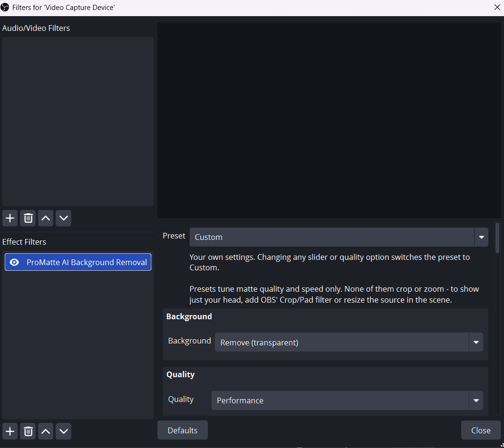504x448 pixels.
Task: Add a new Effect filter with the plus icon
Action: point(10,431)
